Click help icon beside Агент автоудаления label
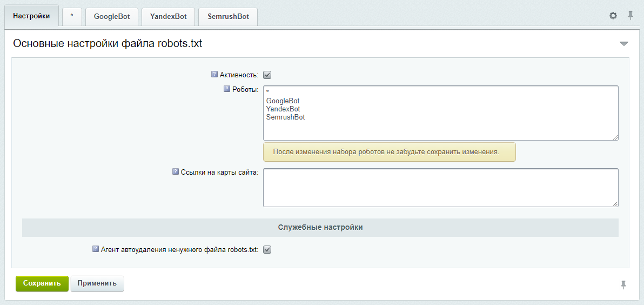Viewport: 644px width, 305px height. (x=96, y=249)
